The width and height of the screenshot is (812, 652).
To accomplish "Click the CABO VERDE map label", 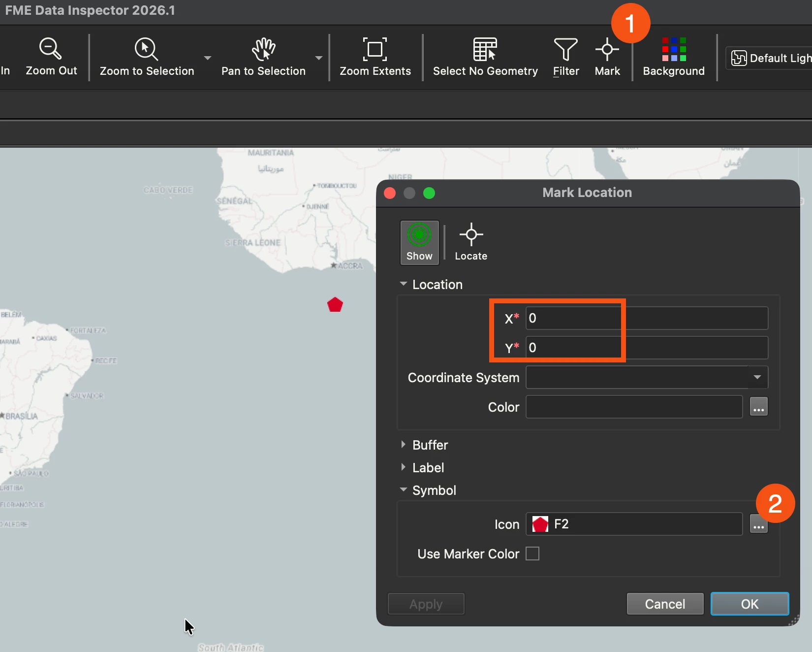I will tap(168, 190).
